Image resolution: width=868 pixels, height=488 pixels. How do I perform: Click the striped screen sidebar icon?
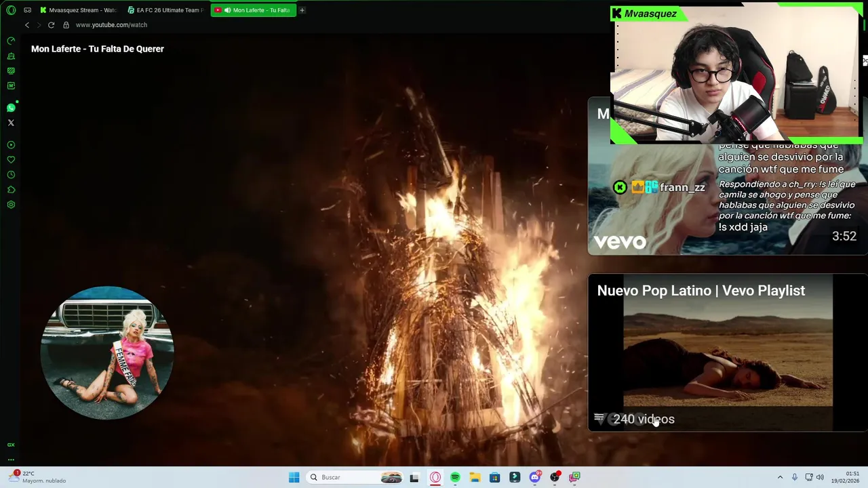click(11, 71)
